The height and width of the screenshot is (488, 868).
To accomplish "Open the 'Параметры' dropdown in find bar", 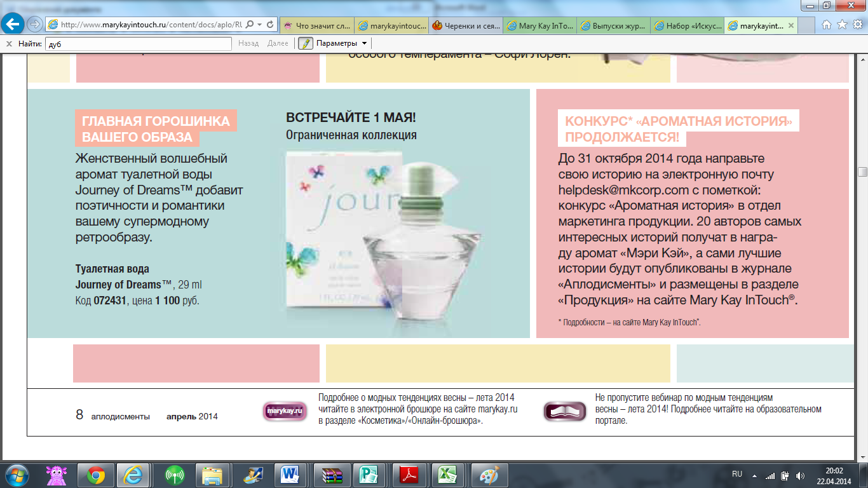I will (342, 43).
